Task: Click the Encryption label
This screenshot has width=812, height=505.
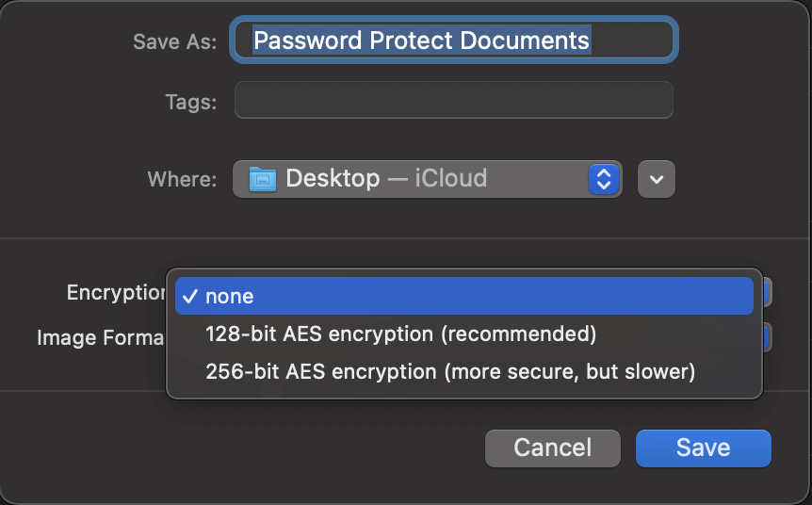Action: 116,292
